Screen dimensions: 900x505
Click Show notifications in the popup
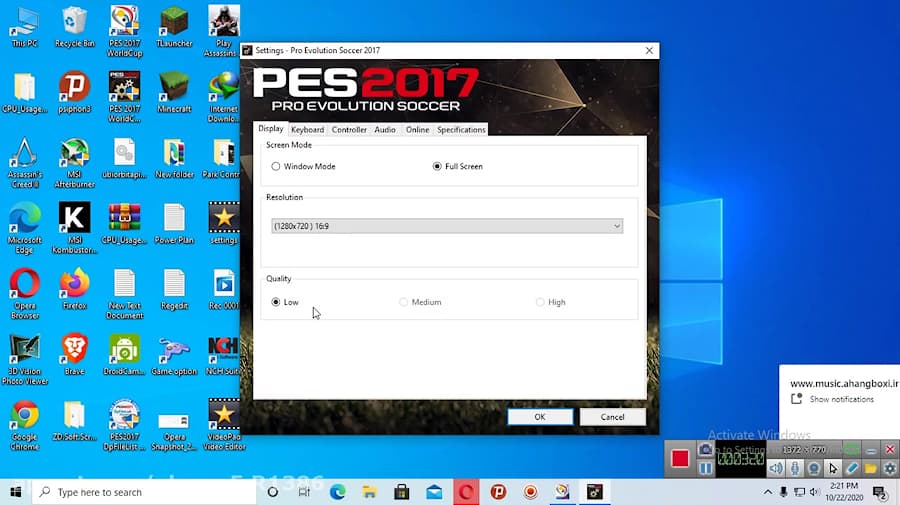(841, 399)
